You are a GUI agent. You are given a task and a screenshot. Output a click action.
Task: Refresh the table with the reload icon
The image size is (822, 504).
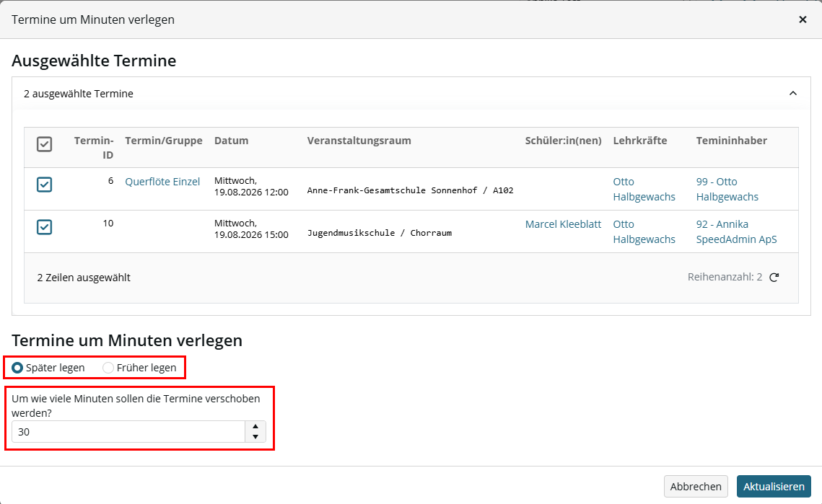tap(774, 277)
